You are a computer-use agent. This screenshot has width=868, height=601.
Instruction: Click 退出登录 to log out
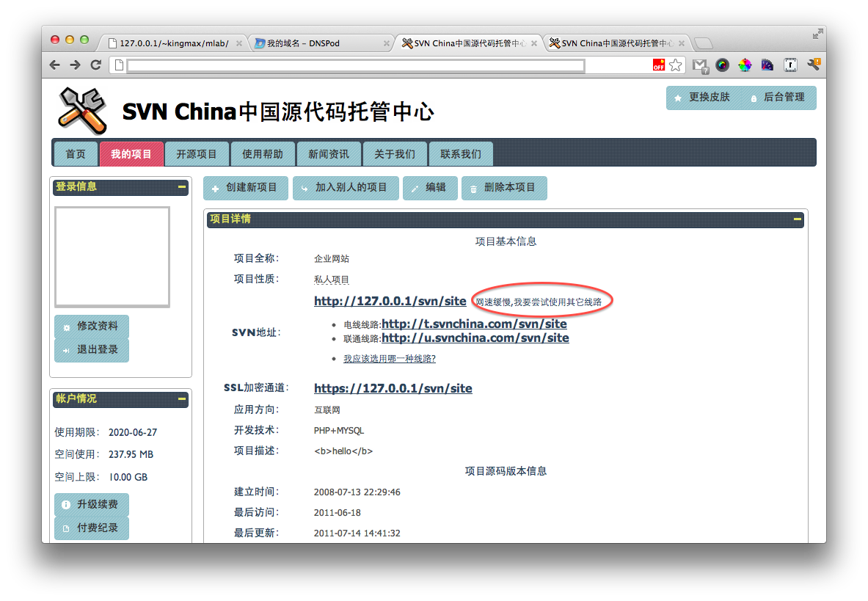(91, 350)
